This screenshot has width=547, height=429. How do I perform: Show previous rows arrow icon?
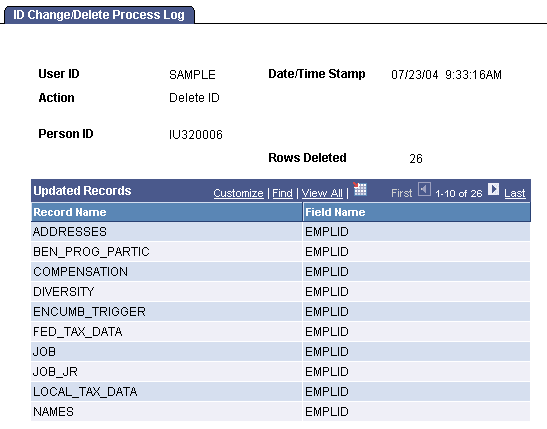pyautogui.click(x=424, y=189)
